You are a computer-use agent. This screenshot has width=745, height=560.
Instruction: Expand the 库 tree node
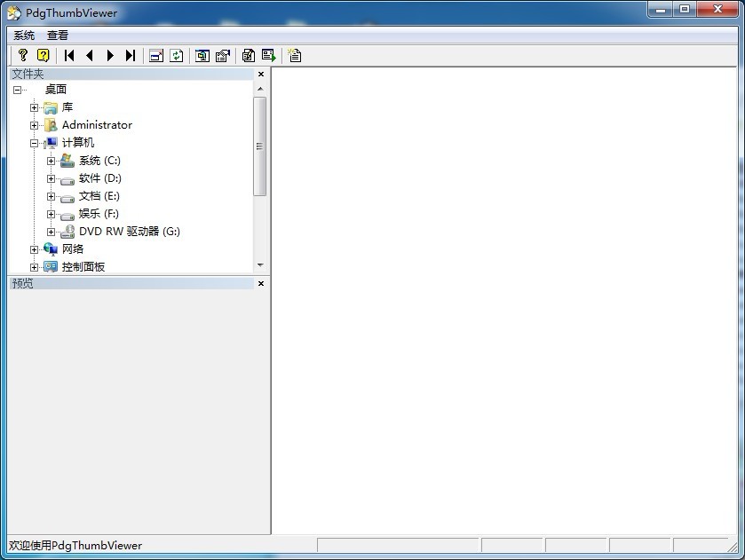(34, 107)
